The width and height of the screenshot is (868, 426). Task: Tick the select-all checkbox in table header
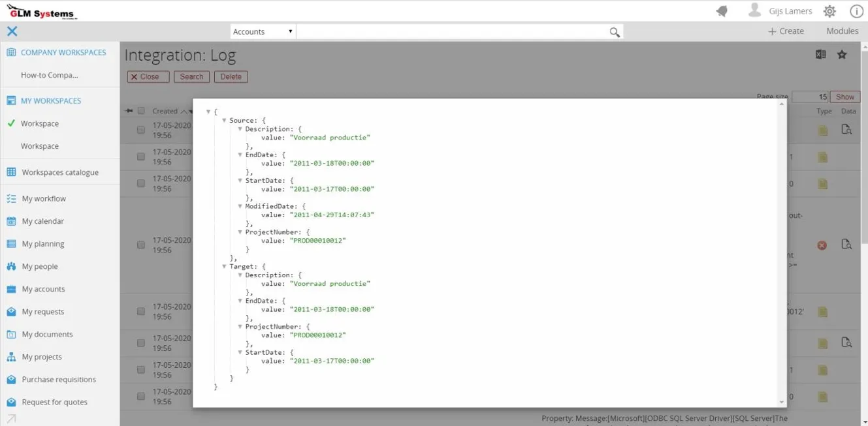(x=141, y=111)
